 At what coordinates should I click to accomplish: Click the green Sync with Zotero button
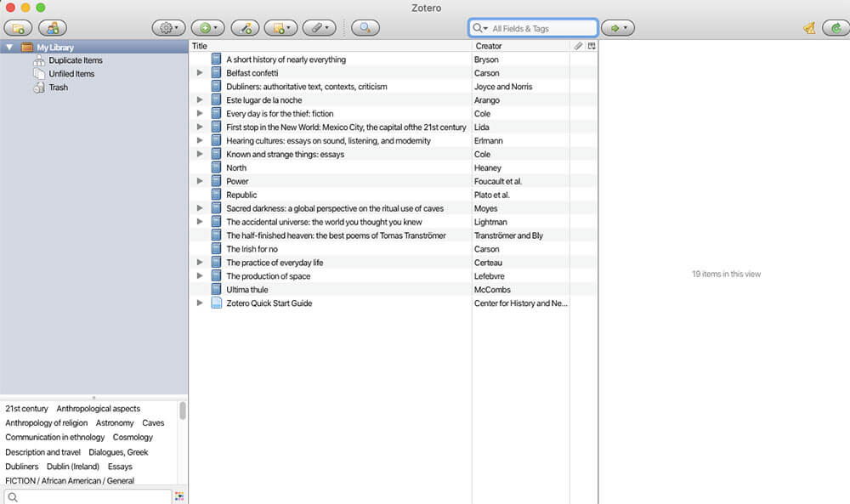click(836, 28)
